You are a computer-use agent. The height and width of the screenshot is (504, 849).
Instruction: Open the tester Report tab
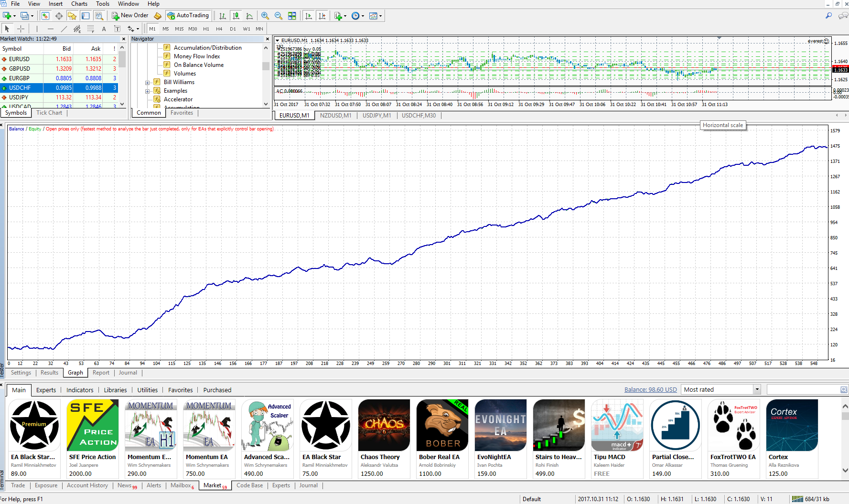pyautogui.click(x=101, y=373)
